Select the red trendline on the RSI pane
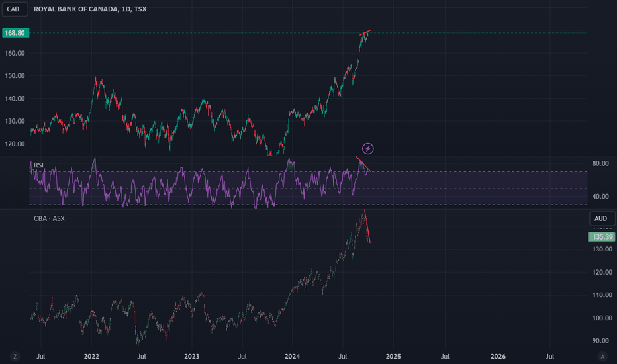This screenshot has width=617, height=364. [x=363, y=164]
